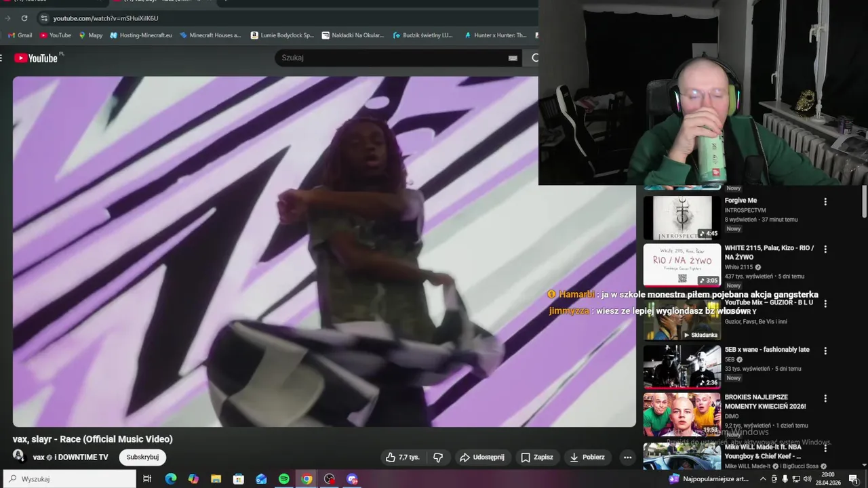
Task: Open volume speaker tray icon
Action: (807, 479)
